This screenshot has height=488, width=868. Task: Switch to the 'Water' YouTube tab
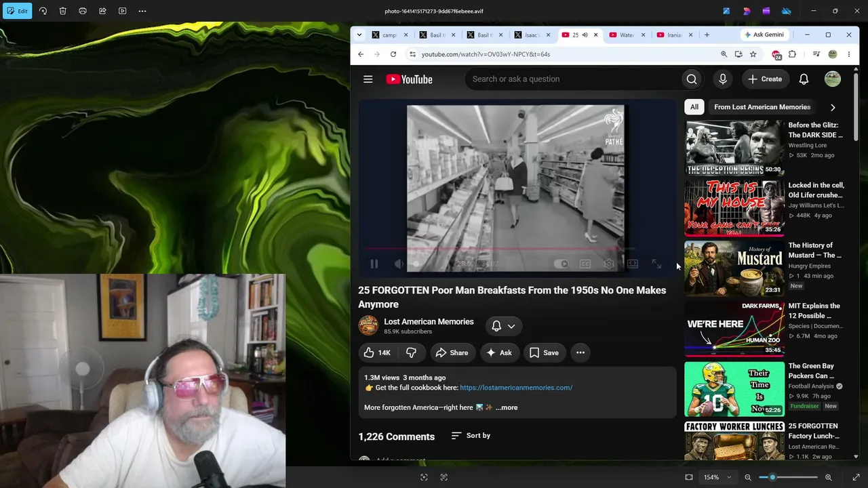[x=627, y=35]
